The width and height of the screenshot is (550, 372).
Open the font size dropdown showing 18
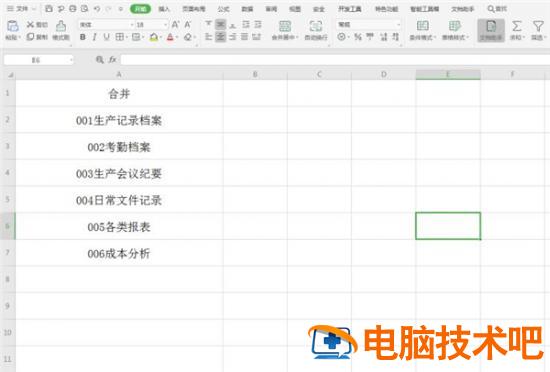tap(166, 25)
